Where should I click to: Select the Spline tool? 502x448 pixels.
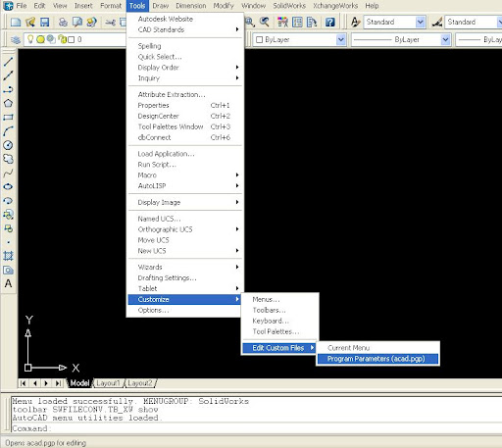click(8, 173)
